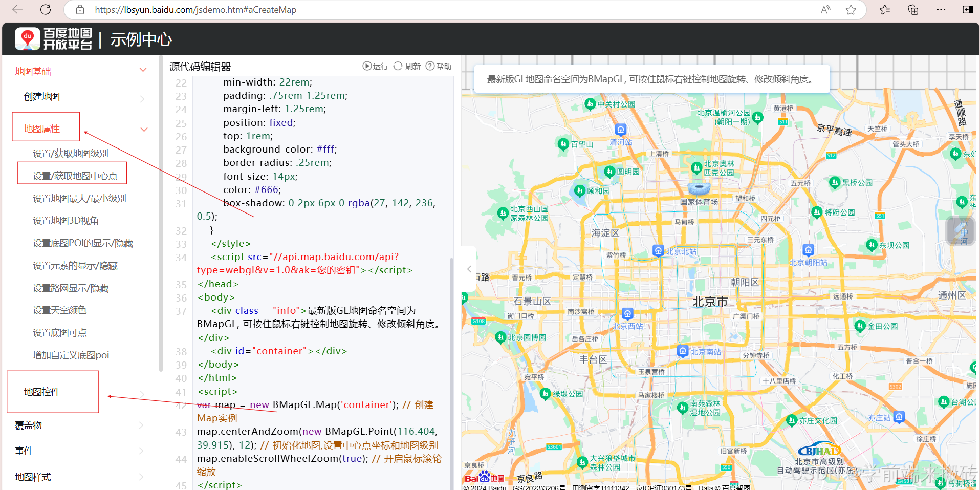This screenshot has height=490, width=980.
Task: Click the 黑桥公园 marker on map
Action: pyautogui.click(x=835, y=182)
